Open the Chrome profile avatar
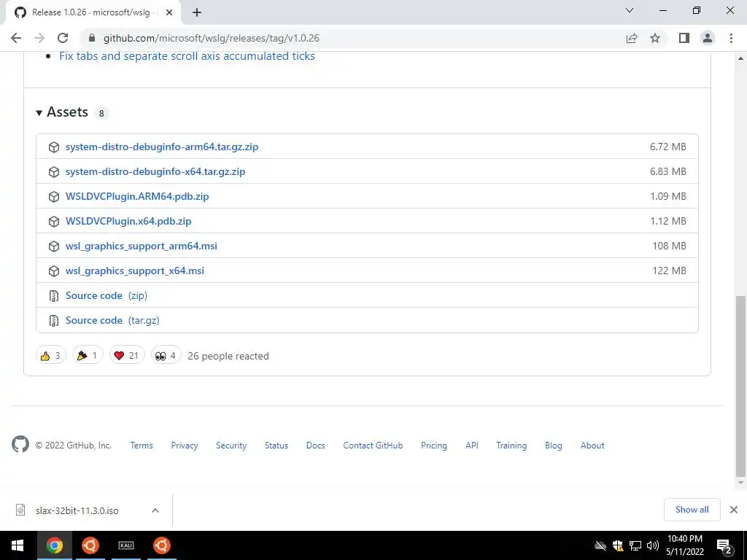This screenshot has height=560, width=747. coord(708,38)
